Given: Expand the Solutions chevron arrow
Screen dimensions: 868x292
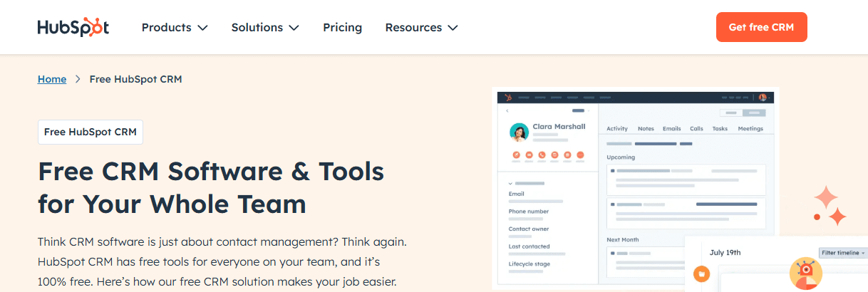Looking at the screenshot, I should (x=294, y=28).
